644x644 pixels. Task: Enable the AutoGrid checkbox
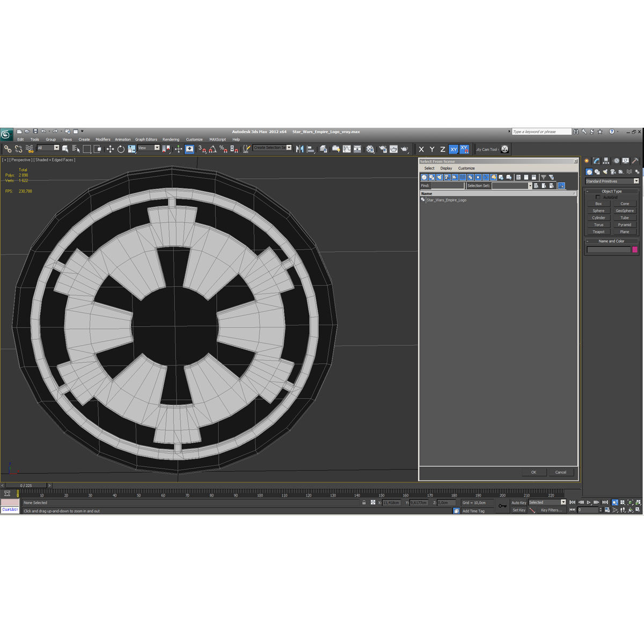coord(598,197)
